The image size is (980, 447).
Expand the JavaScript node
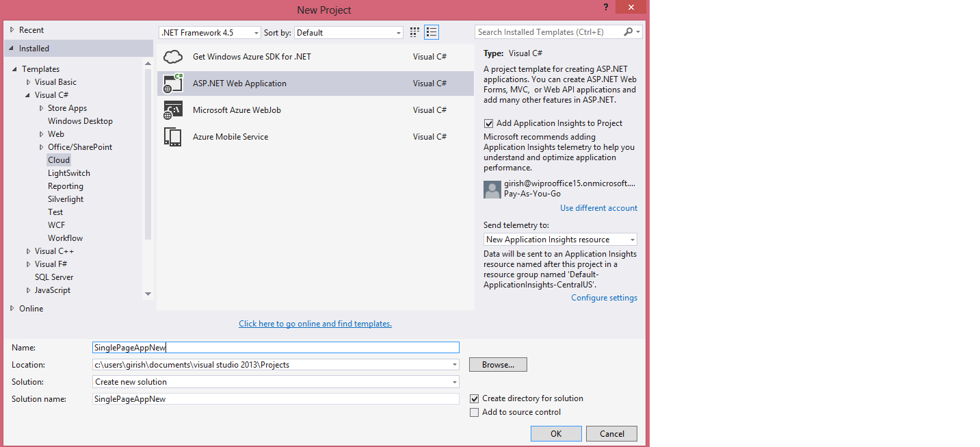click(x=28, y=290)
